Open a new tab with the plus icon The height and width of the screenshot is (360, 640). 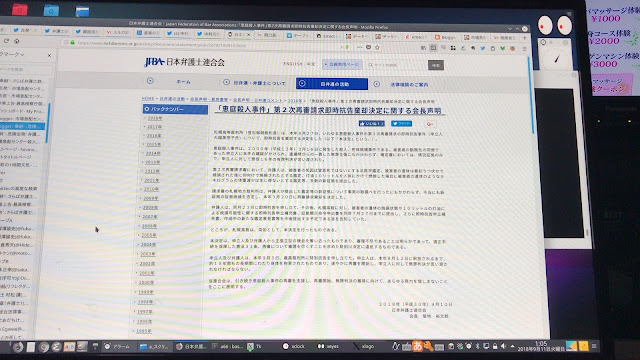click(x=525, y=38)
